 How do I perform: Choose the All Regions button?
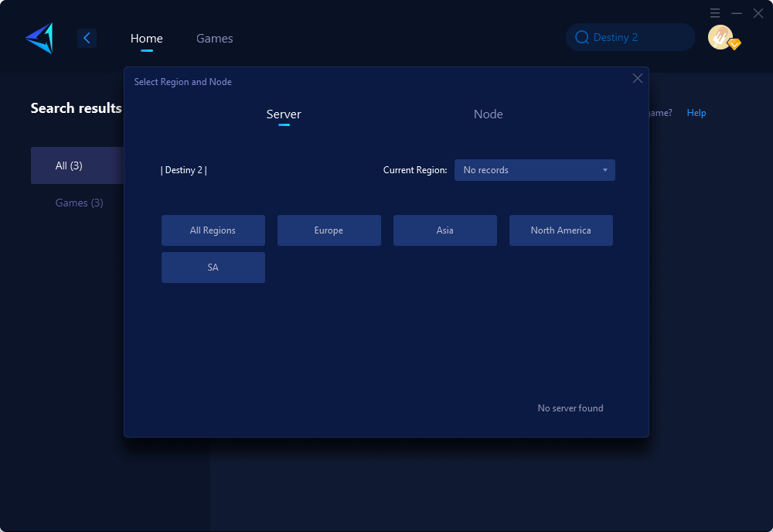click(213, 230)
